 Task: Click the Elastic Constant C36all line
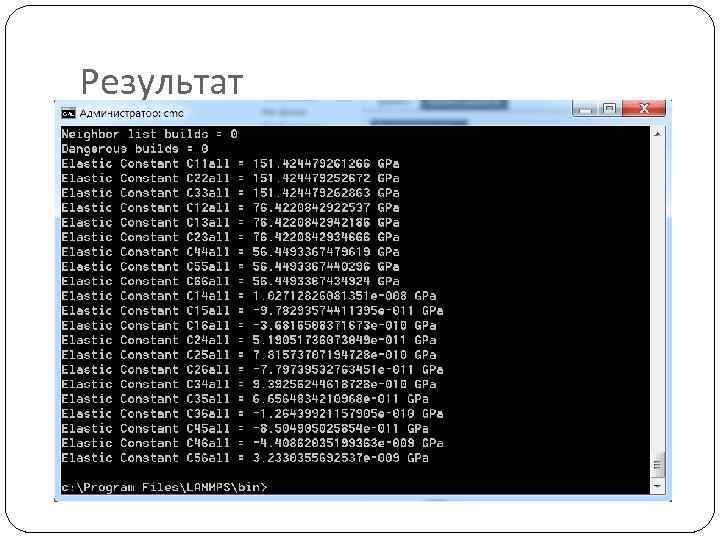(x=252, y=414)
